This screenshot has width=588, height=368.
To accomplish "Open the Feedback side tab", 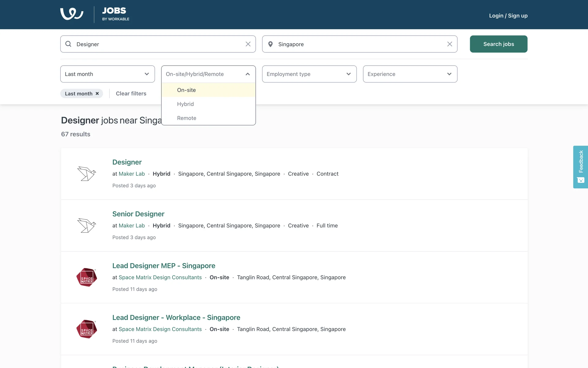I will [x=580, y=167].
